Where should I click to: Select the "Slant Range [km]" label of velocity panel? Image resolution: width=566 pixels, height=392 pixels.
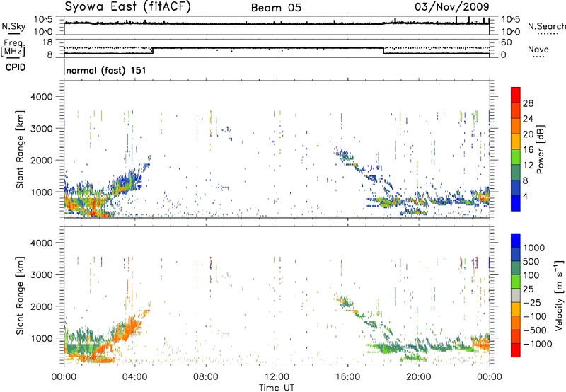pyautogui.click(x=20, y=296)
